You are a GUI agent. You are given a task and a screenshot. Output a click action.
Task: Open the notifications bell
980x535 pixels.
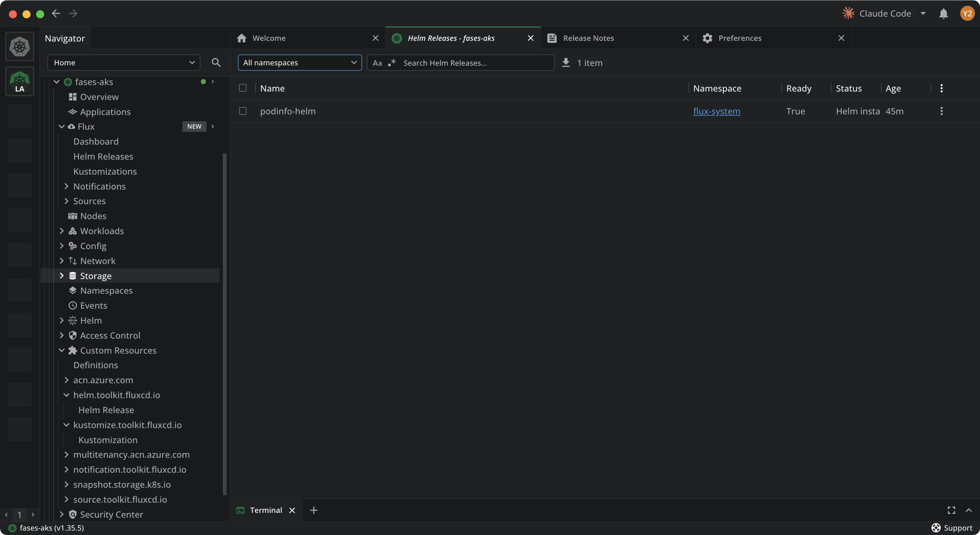[x=944, y=14]
